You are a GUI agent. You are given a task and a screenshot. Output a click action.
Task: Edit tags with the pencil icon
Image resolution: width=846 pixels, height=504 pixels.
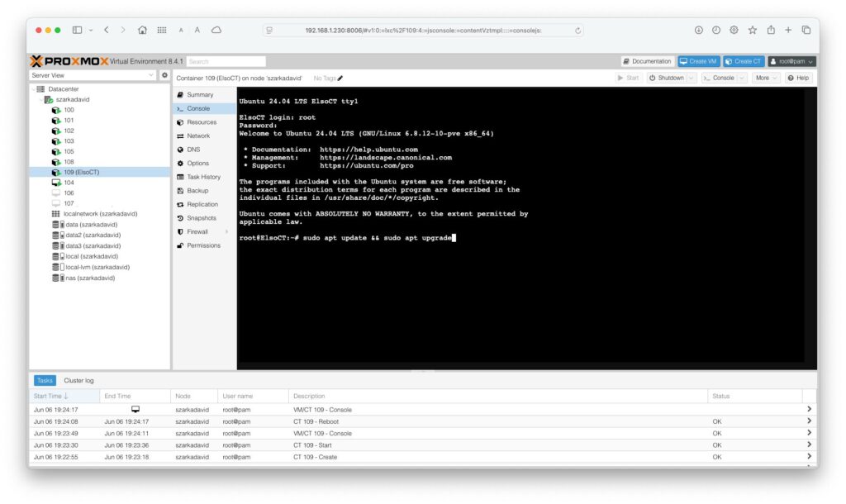(340, 78)
